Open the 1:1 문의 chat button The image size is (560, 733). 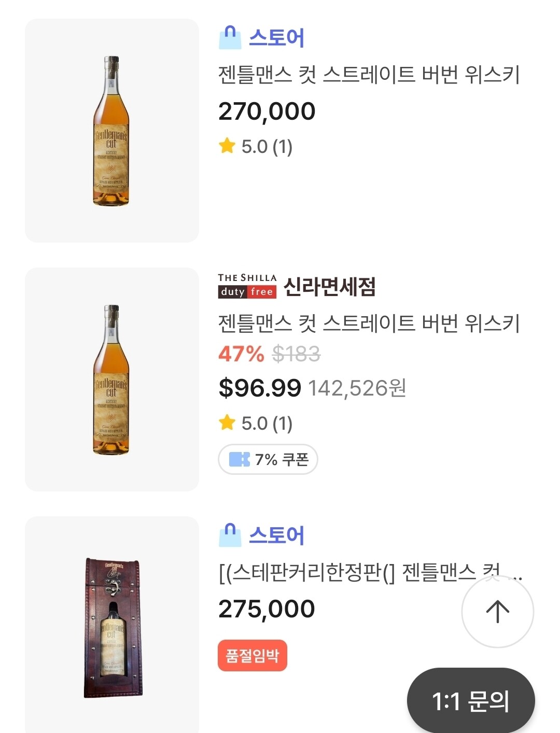coord(470,701)
